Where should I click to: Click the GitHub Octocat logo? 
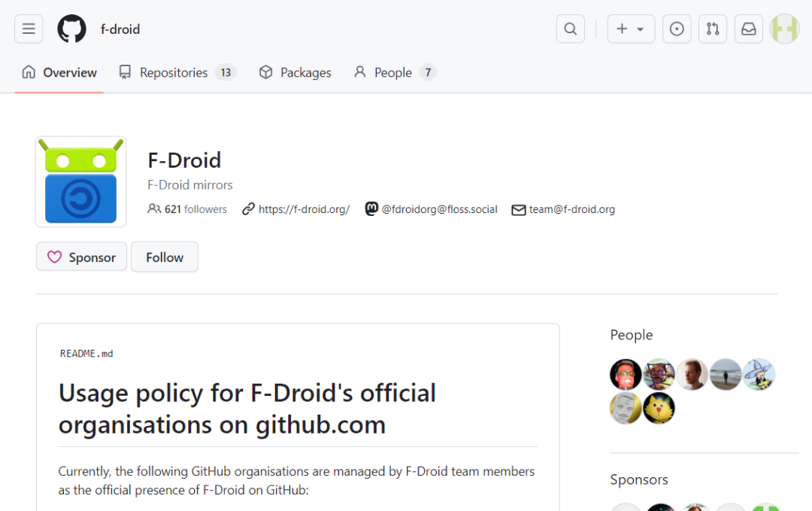click(x=71, y=29)
